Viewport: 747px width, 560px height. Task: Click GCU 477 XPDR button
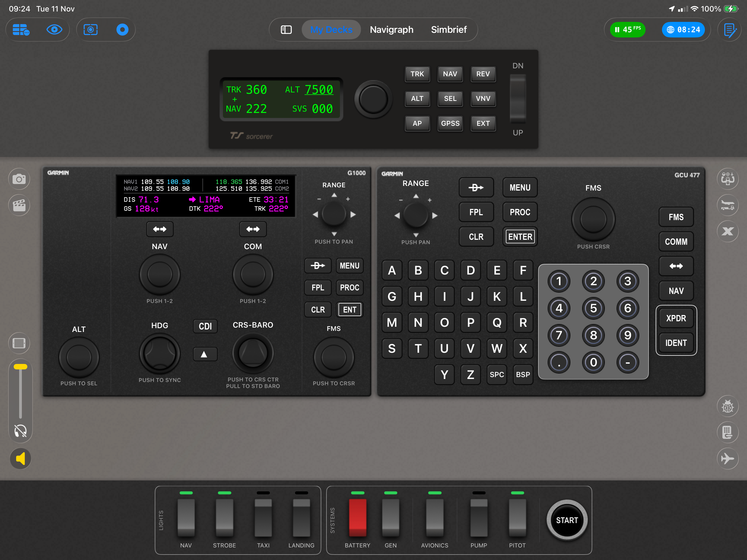click(676, 318)
